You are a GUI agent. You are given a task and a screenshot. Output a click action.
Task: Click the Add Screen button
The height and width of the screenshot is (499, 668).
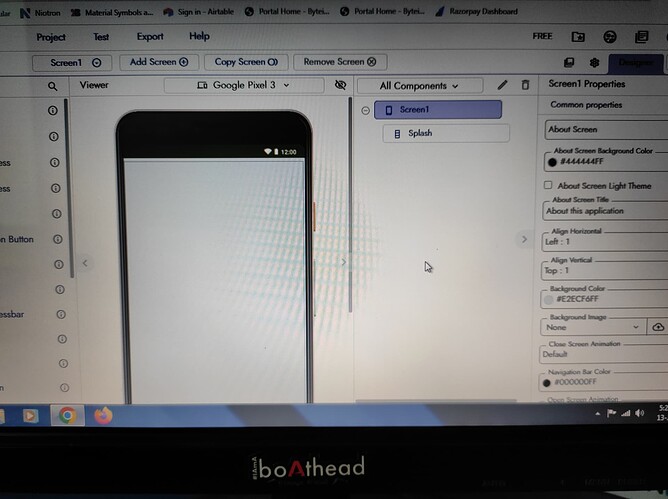[159, 62]
